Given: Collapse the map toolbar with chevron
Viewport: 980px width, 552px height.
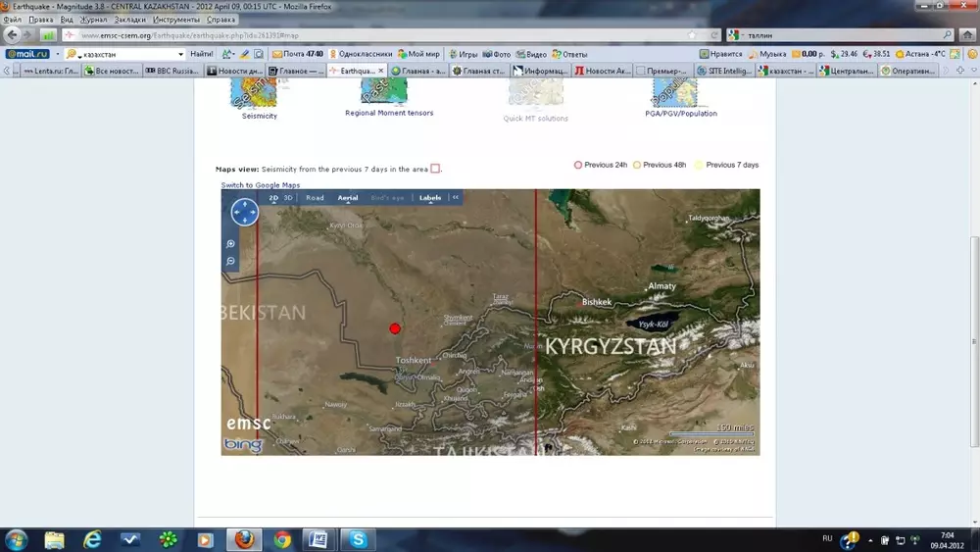Looking at the screenshot, I should [455, 198].
